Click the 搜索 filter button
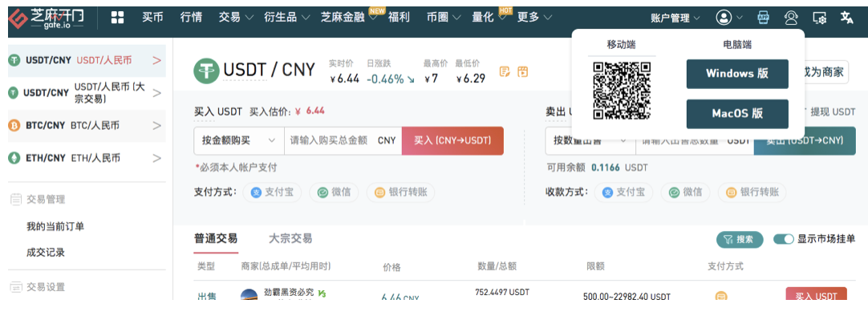 point(740,240)
